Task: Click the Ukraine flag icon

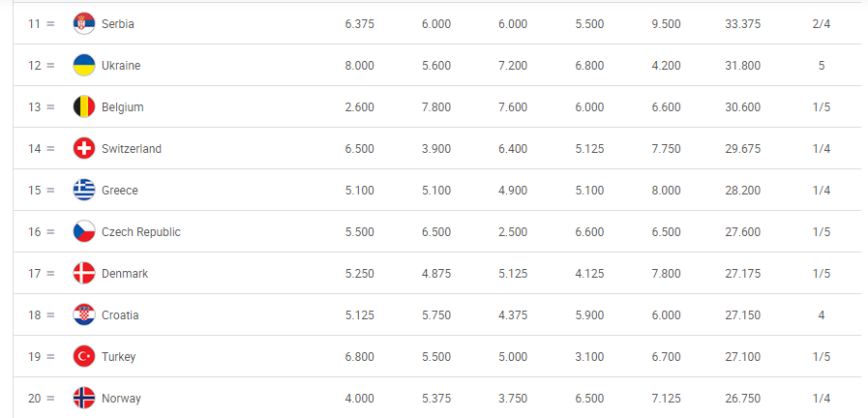Action: (x=84, y=66)
